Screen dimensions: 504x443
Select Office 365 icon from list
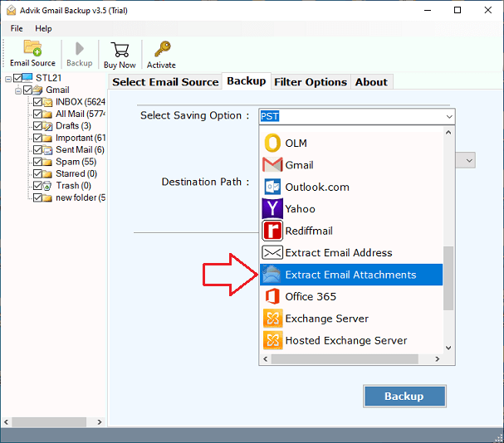pos(272,296)
